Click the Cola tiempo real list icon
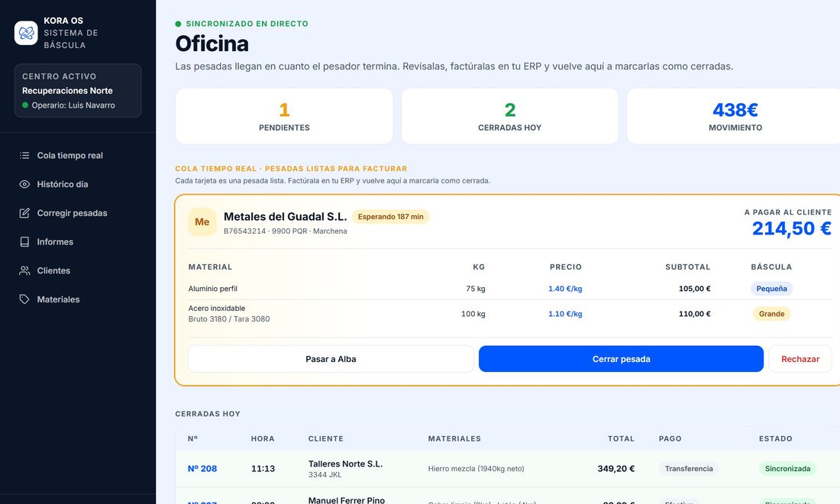 (x=24, y=155)
